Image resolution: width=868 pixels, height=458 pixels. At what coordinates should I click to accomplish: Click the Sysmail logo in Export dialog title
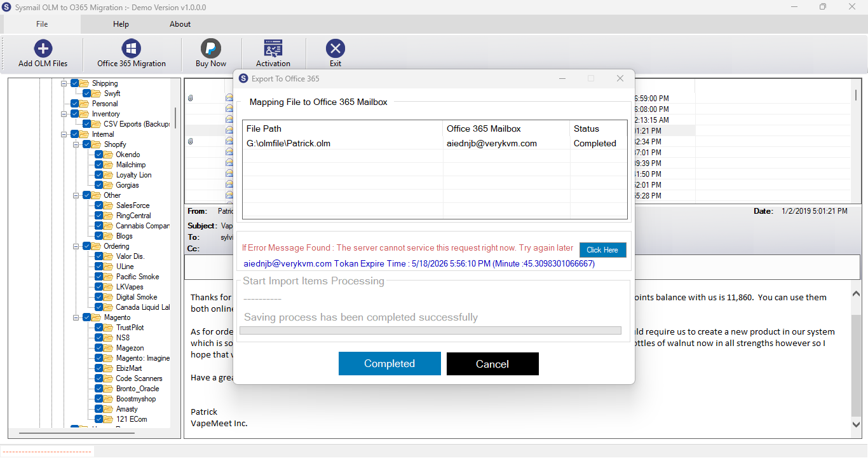[243, 78]
